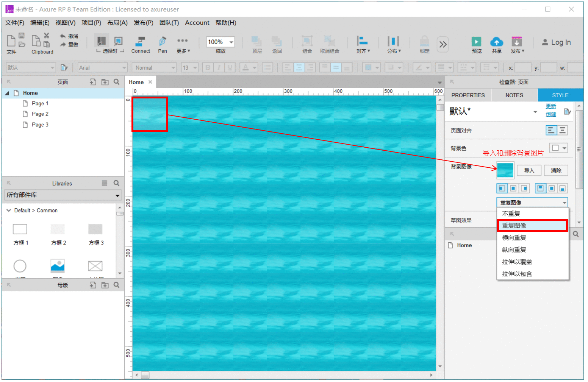Open the 布局(A) menu
This screenshot has width=588, height=382.
point(117,23)
